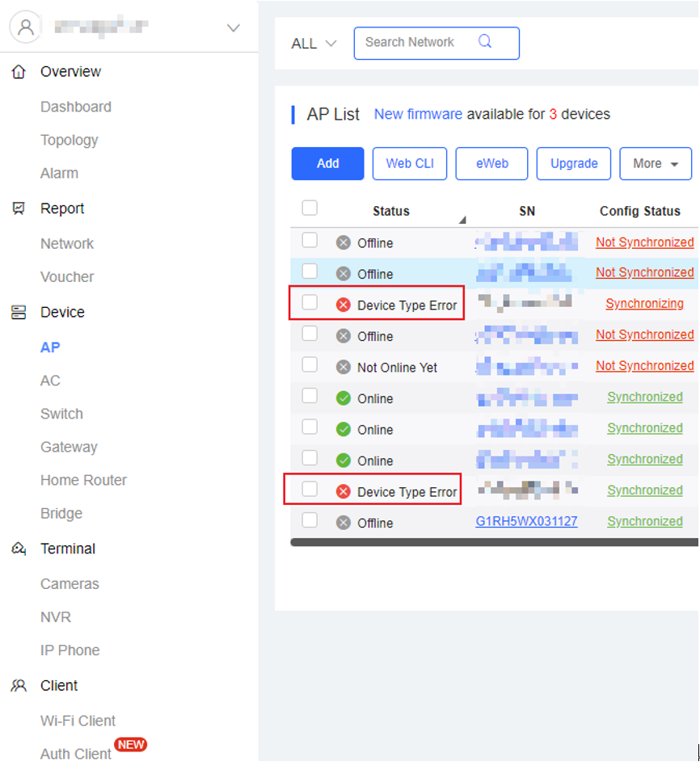Open the More actions dropdown
The height and width of the screenshot is (770, 700).
pyautogui.click(x=655, y=163)
